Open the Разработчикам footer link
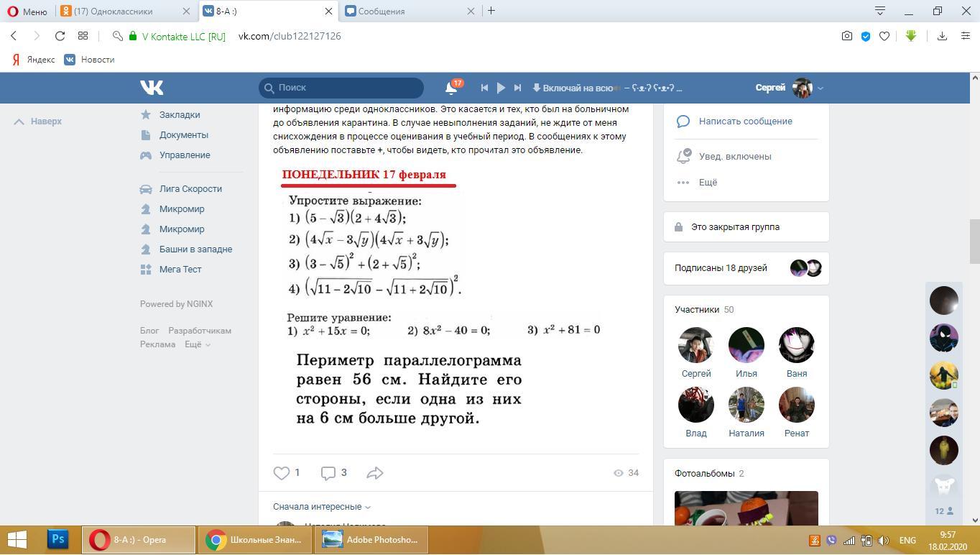Screen dimensions: 980x555 coord(200,331)
